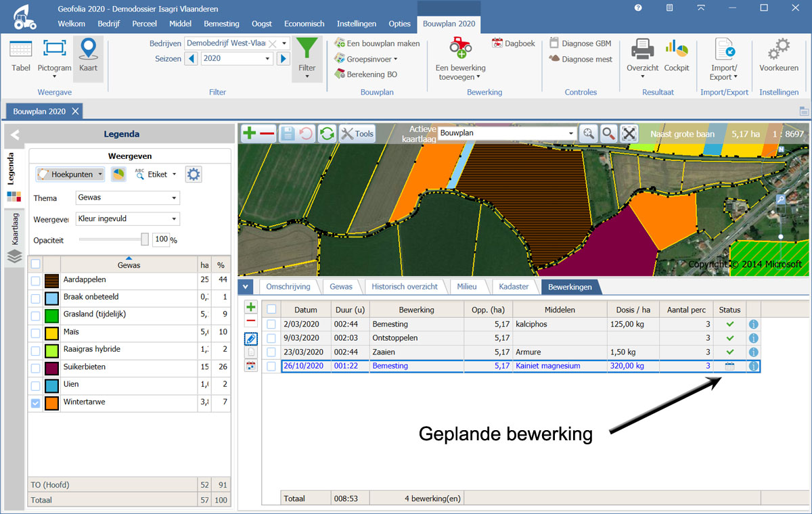
Task: Toggle the Maïs checkbox
Action: [x=35, y=333]
